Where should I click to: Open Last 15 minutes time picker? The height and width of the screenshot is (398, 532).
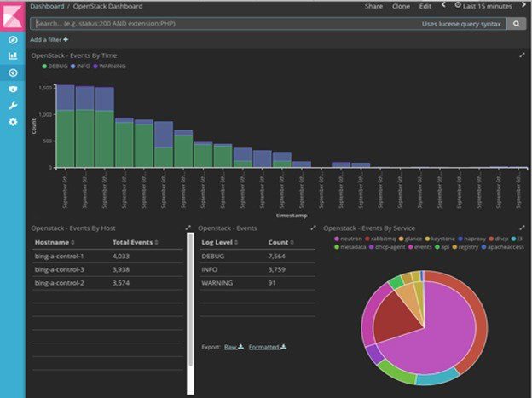(x=483, y=6)
